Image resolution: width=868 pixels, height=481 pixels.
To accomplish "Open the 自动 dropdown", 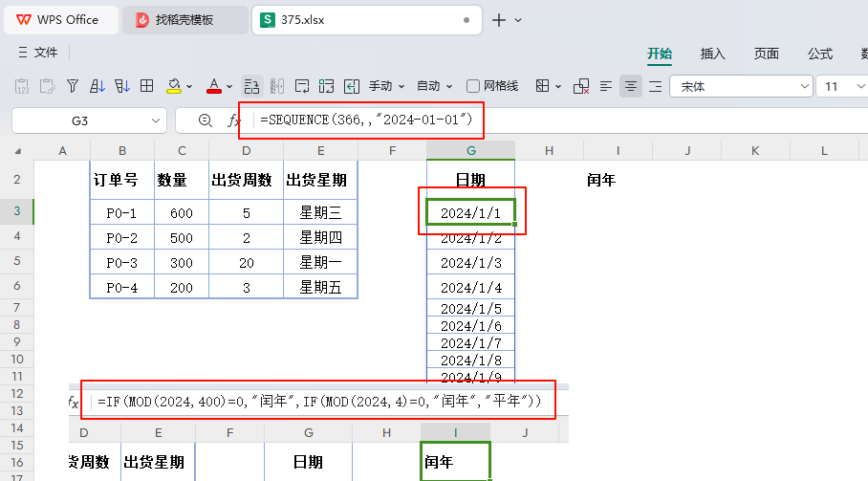I will click(434, 86).
